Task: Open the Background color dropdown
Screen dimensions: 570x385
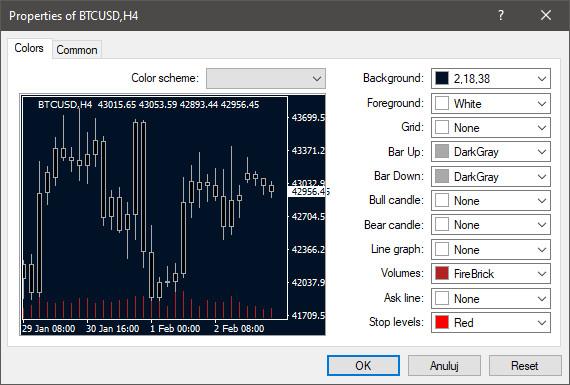Action: pyautogui.click(x=491, y=79)
